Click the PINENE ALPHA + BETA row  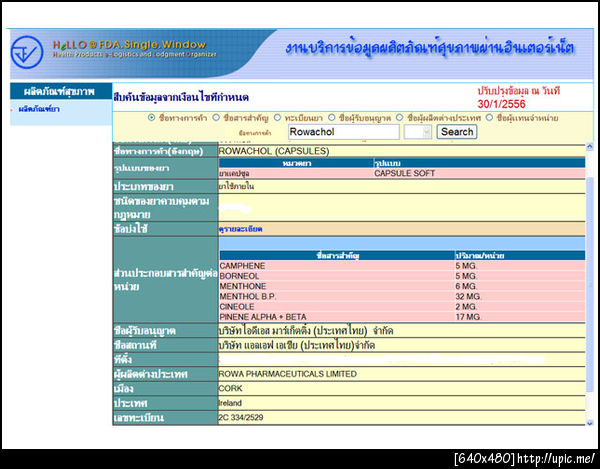[402, 317]
